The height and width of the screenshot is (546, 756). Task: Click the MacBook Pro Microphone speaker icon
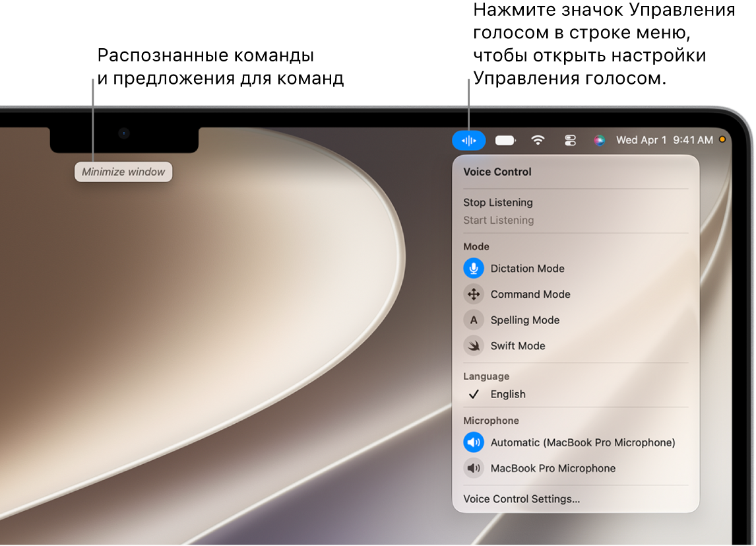point(474,468)
